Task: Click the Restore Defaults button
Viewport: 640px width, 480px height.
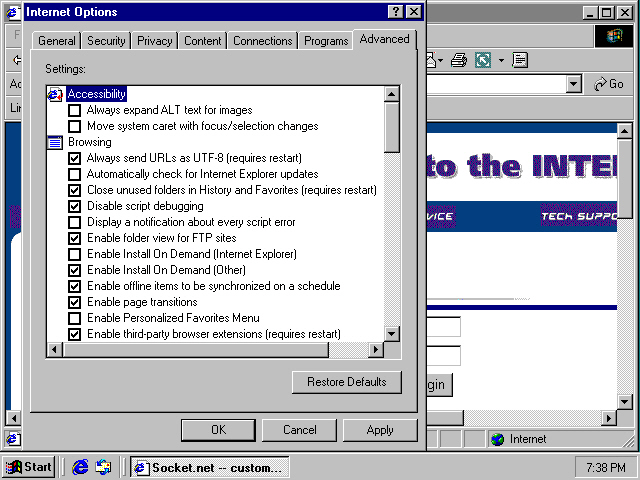Action: (x=347, y=382)
